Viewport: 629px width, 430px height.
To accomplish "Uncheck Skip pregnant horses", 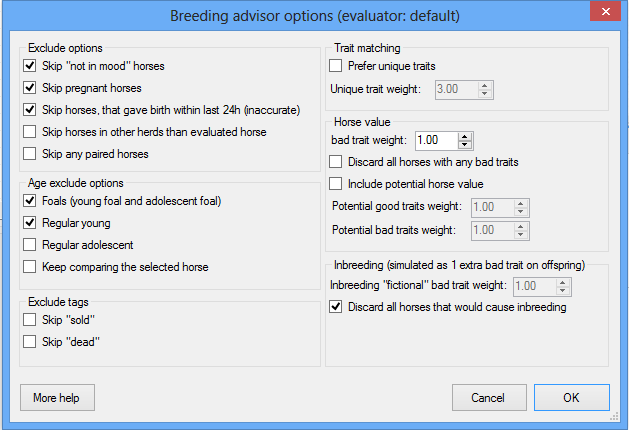I will click(30, 88).
